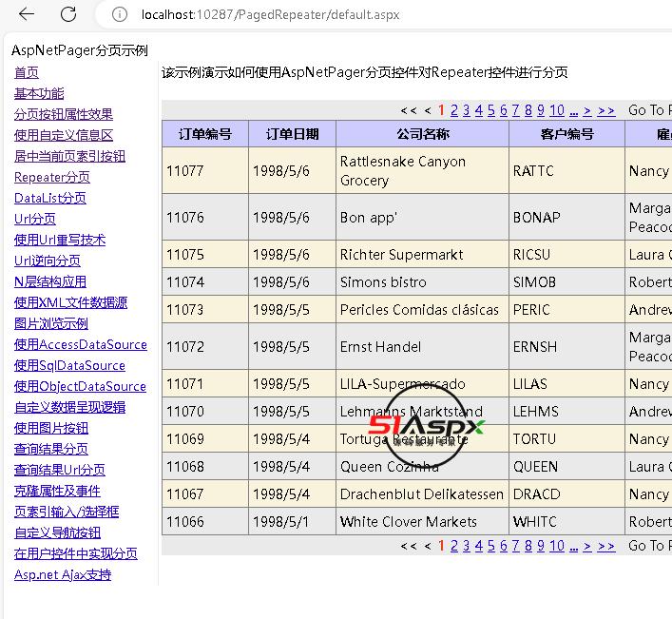The width and height of the screenshot is (672, 619).
Task: Click customer code TORTU cell
Action: (567, 439)
